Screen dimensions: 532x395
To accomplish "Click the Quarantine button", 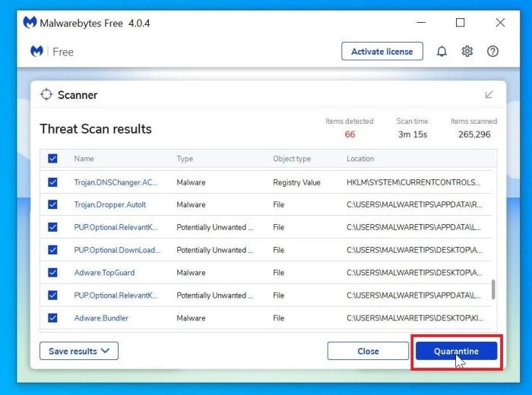I will [456, 351].
